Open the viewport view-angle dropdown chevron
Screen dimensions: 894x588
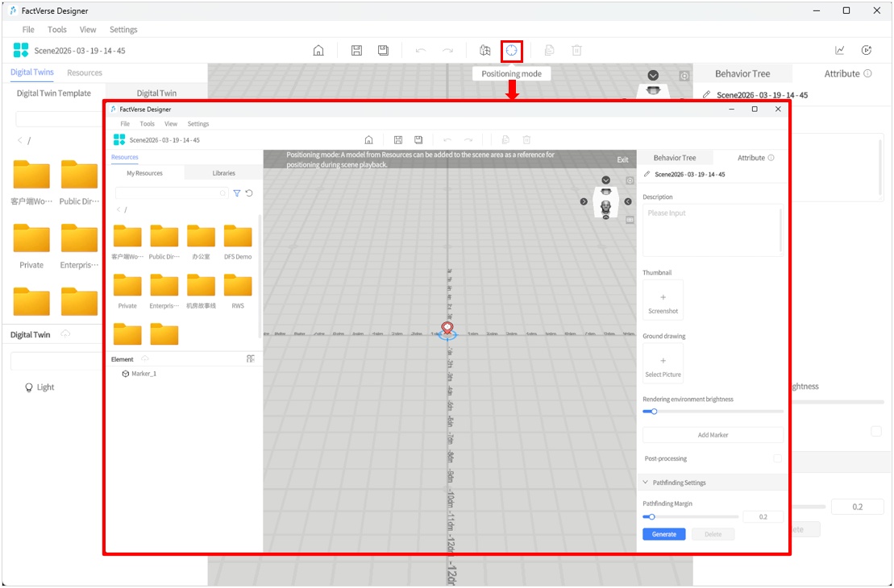point(605,180)
